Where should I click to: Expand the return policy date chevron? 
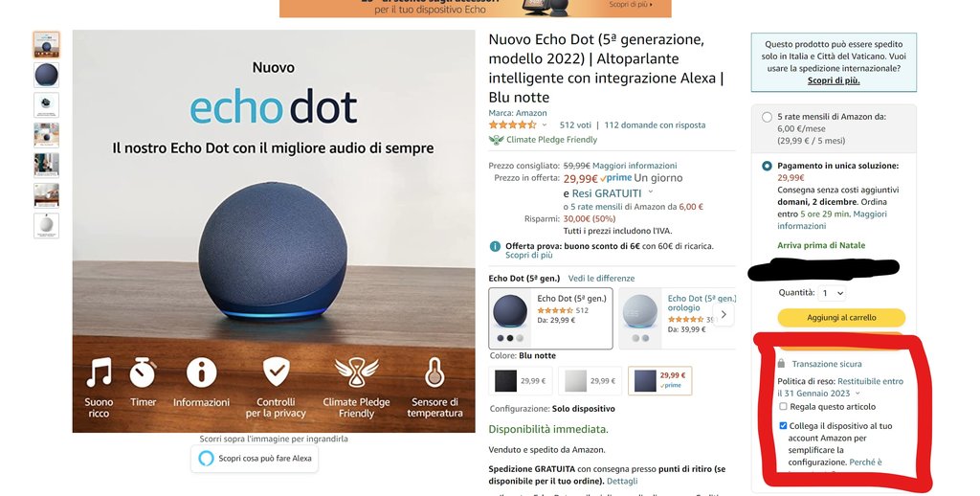tap(857, 394)
